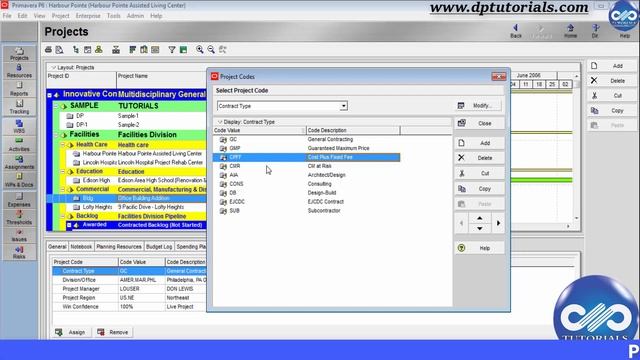Screen dimensions: 640x360
Task: Click Close in Project Codes dialog
Action: (x=479, y=123)
